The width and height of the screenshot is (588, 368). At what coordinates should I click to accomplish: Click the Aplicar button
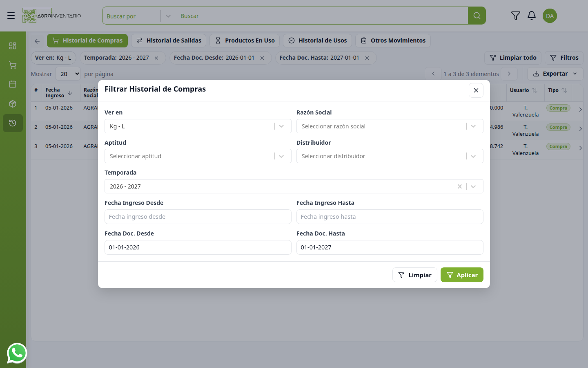[x=462, y=275]
